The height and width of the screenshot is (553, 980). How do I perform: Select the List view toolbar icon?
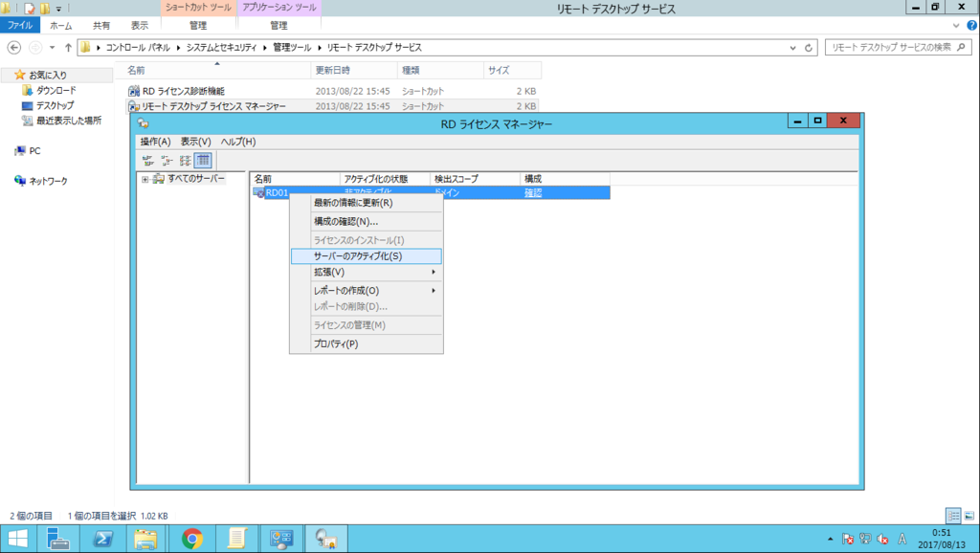[185, 161]
